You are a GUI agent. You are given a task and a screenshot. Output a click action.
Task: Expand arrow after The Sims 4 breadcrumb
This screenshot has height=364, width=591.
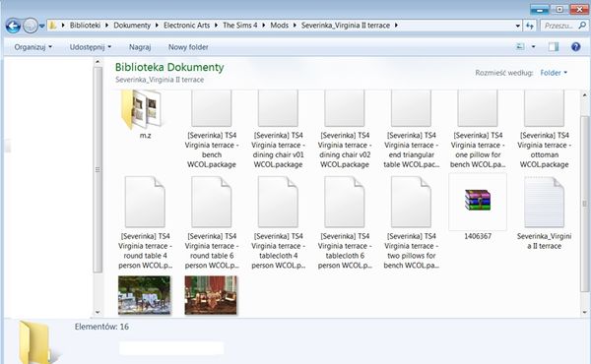tap(263, 26)
